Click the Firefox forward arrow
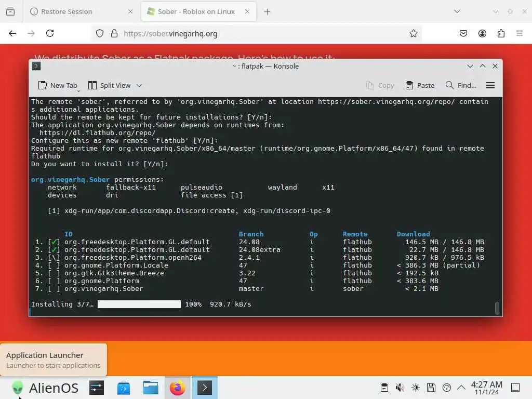Viewport: 532px width, 399px height. (31, 33)
